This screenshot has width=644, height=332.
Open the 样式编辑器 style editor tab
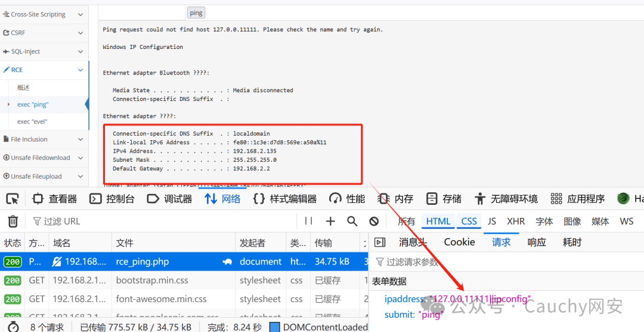[x=284, y=199]
